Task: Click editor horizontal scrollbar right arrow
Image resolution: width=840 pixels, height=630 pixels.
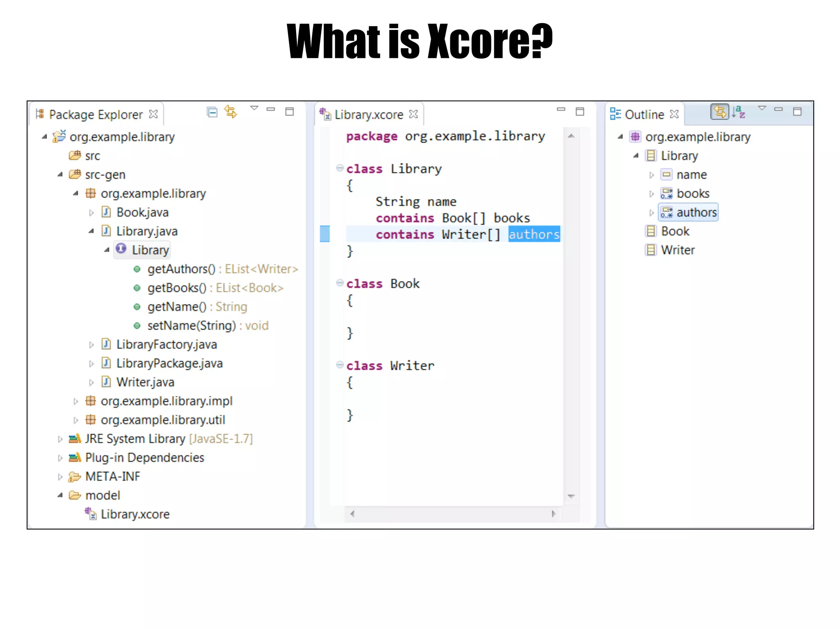Action: [x=554, y=514]
